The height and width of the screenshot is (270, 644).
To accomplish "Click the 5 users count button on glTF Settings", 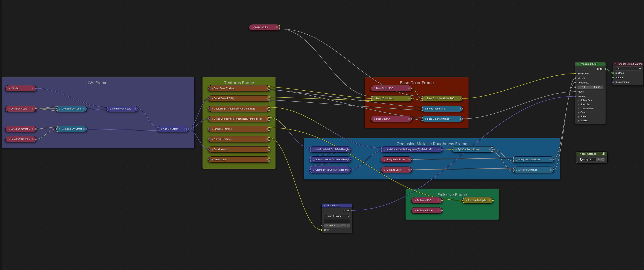I will point(598,160).
